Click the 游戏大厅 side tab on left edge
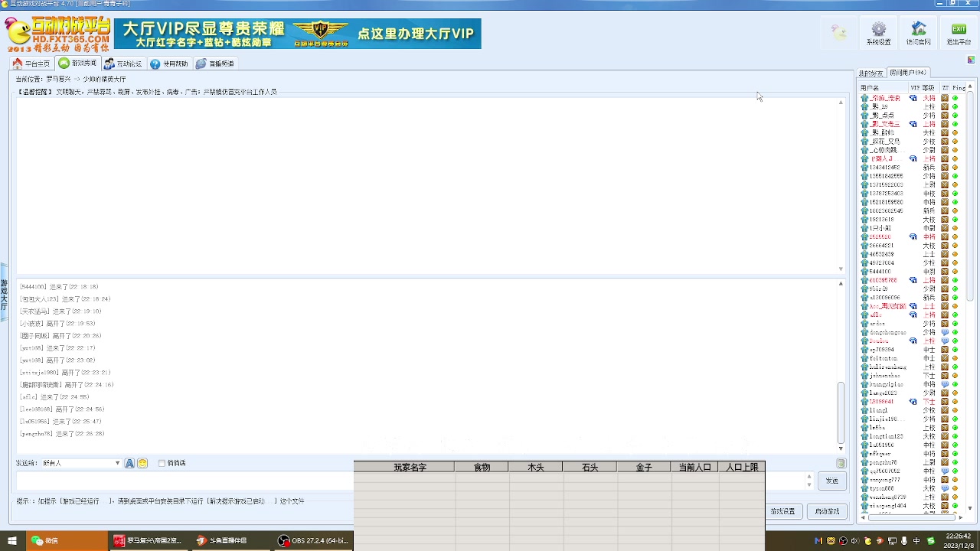Viewport: 980px width, 551px height. pos(4,295)
